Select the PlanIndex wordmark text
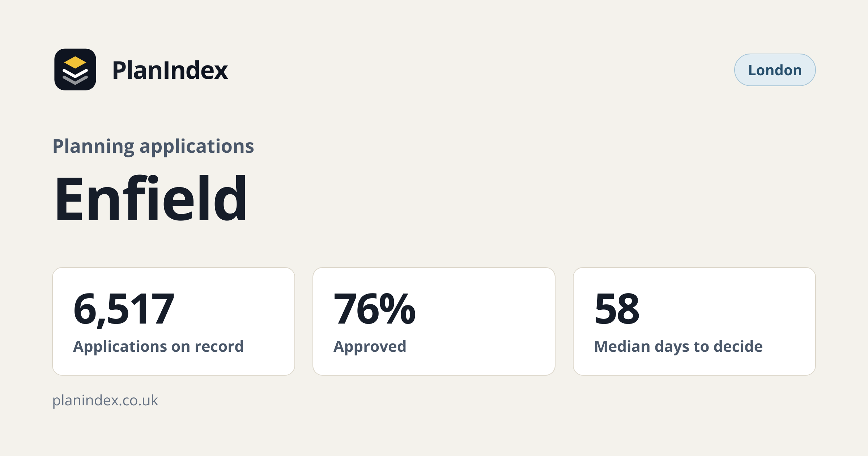Image resolution: width=868 pixels, height=456 pixels. (x=170, y=70)
